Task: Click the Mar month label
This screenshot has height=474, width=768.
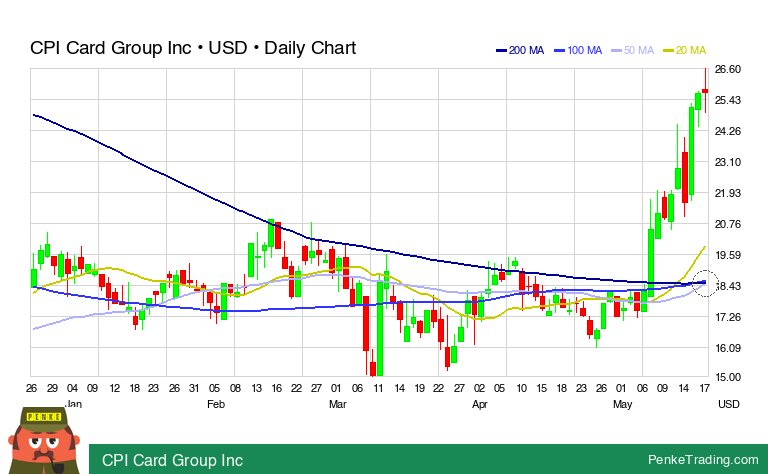Action: coord(337,404)
